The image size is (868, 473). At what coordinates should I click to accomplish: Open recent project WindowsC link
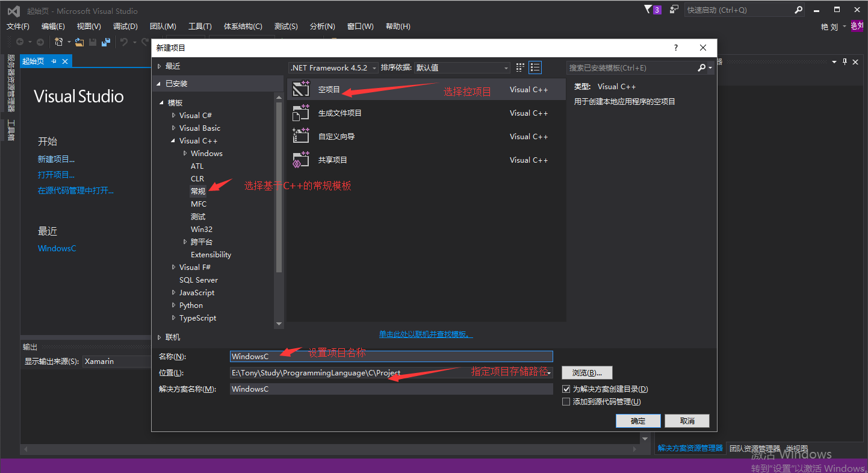[57, 248]
